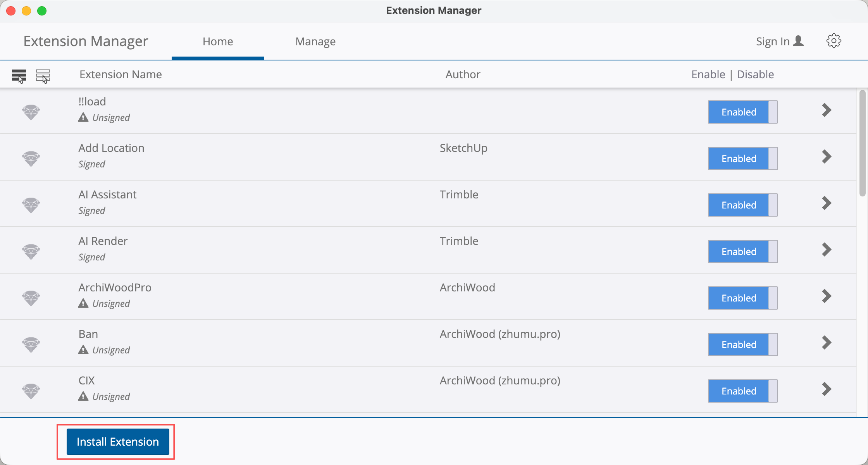Disable the Ban extension
868x465 pixels.
742,344
